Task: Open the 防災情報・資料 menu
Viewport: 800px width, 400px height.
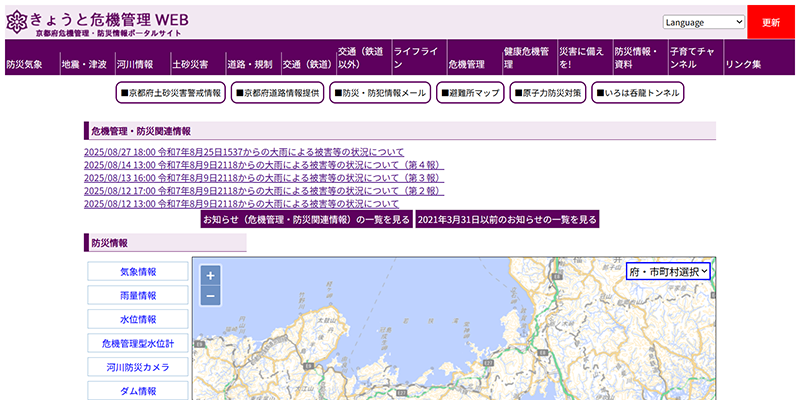Action: pyautogui.click(x=640, y=57)
